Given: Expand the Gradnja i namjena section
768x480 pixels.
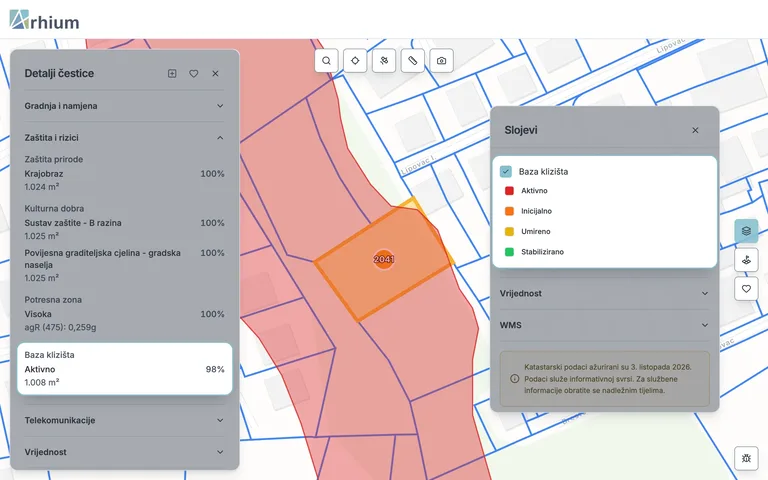Looking at the screenshot, I should 124,106.
